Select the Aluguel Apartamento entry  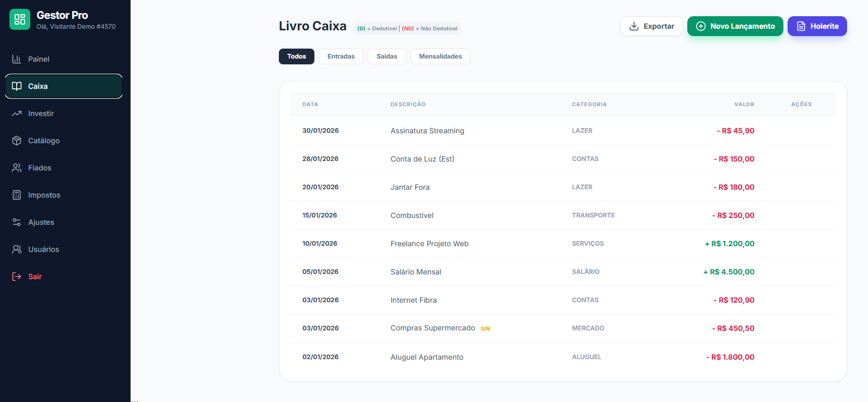tap(427, 357)
